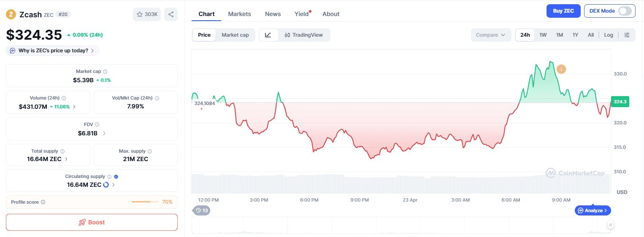
Task: Open the News tab
Action: (x=273, y=14)
